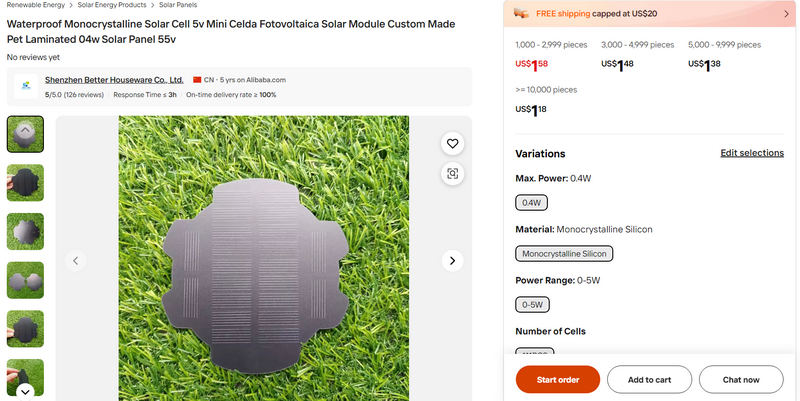Click the image search icon below heart
This screenshot has width=800, height=401.
point(452,174)
